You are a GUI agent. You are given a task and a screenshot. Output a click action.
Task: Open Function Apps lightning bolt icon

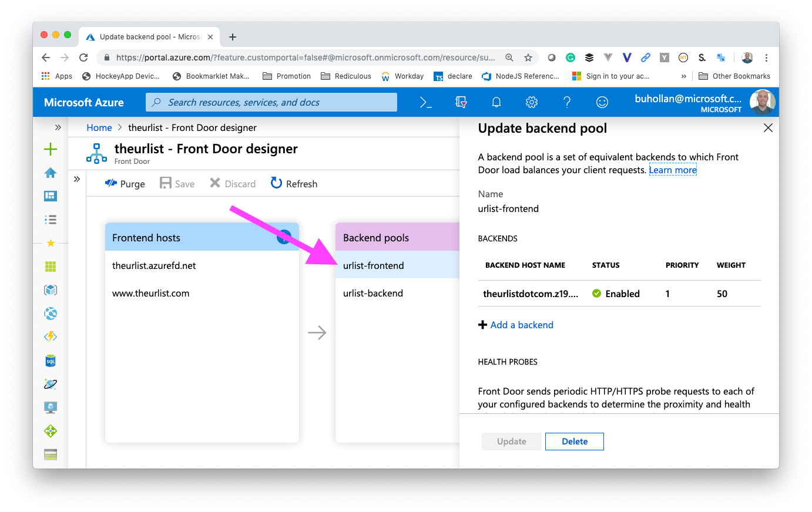coord(51,337)
